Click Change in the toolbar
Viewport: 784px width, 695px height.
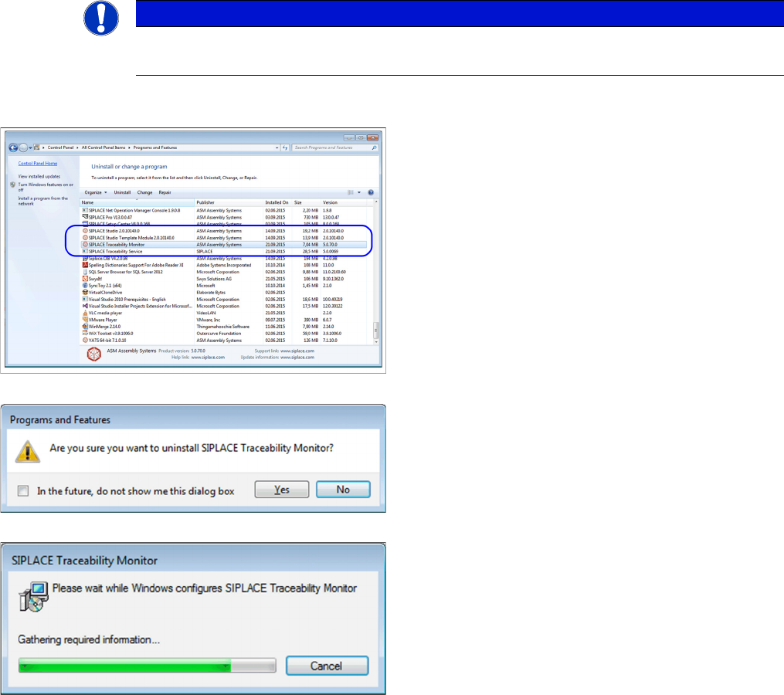(x=144, y=192)
